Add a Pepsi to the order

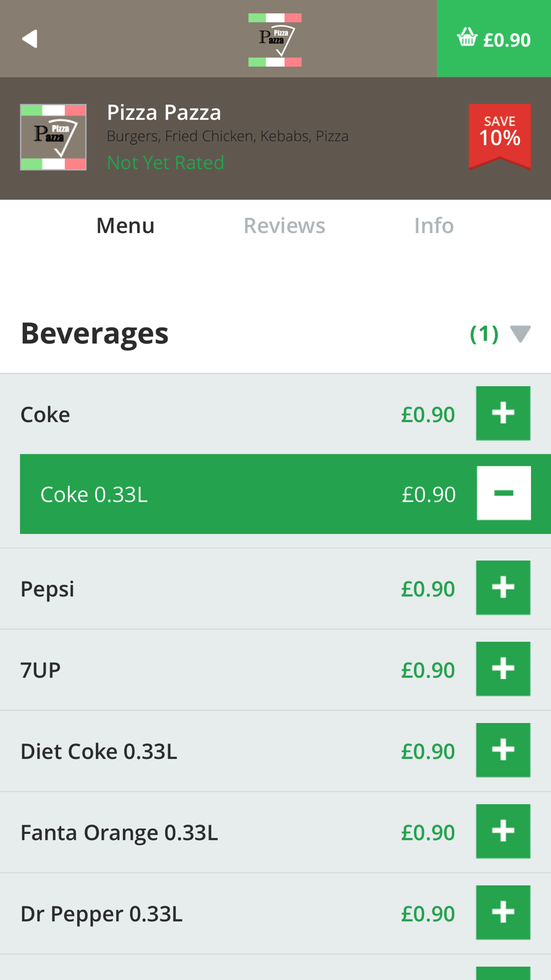(x=503, y=588)
